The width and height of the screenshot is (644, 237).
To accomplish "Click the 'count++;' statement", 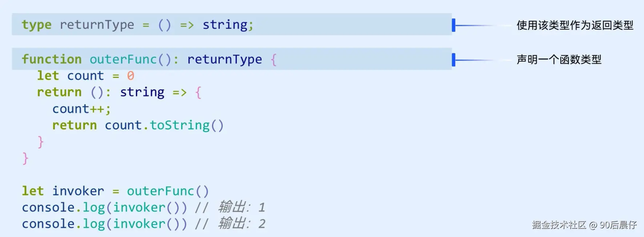I will pos(81,109).
